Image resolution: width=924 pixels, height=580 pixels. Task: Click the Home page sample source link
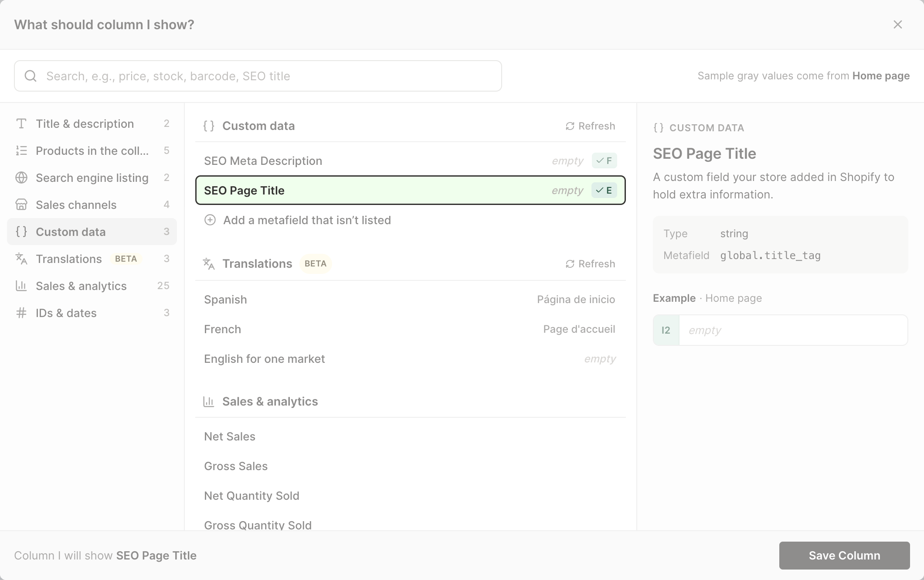point(881,76)
